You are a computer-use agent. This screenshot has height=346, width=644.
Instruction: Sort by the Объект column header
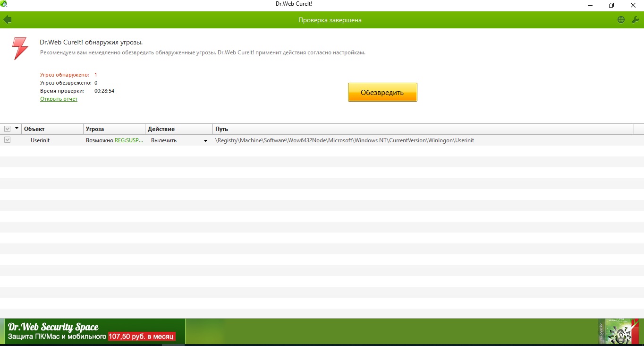point(52,129)
